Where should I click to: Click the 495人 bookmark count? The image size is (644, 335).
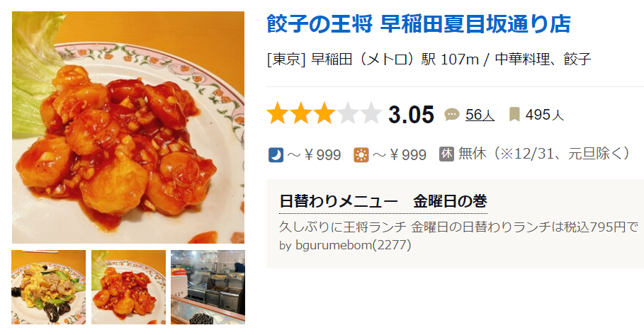[x=545, y=115]
